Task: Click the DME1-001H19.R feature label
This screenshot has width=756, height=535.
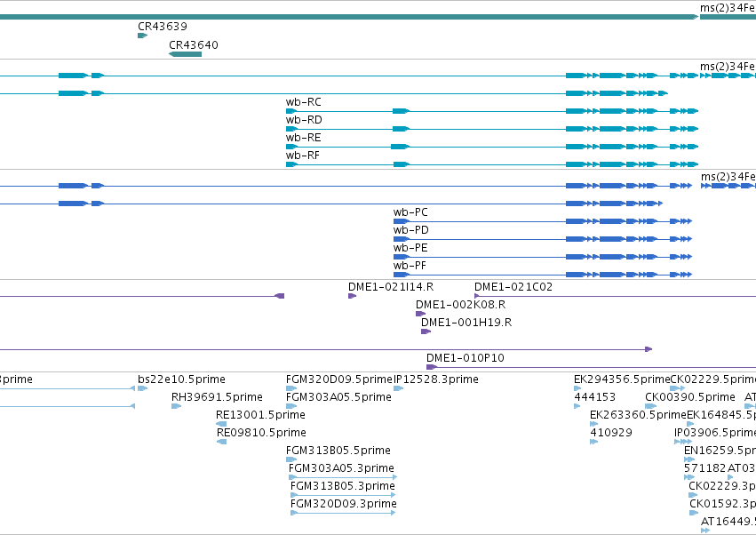Action: click(466, 323)
